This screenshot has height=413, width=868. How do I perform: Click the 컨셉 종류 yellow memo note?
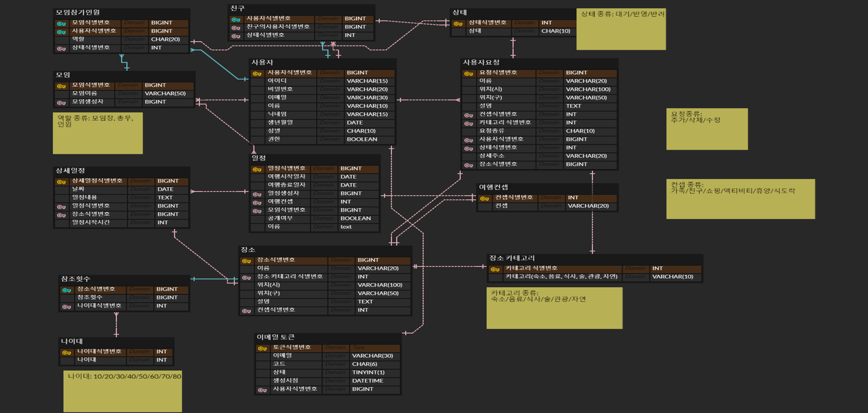[x=740, y=199]
